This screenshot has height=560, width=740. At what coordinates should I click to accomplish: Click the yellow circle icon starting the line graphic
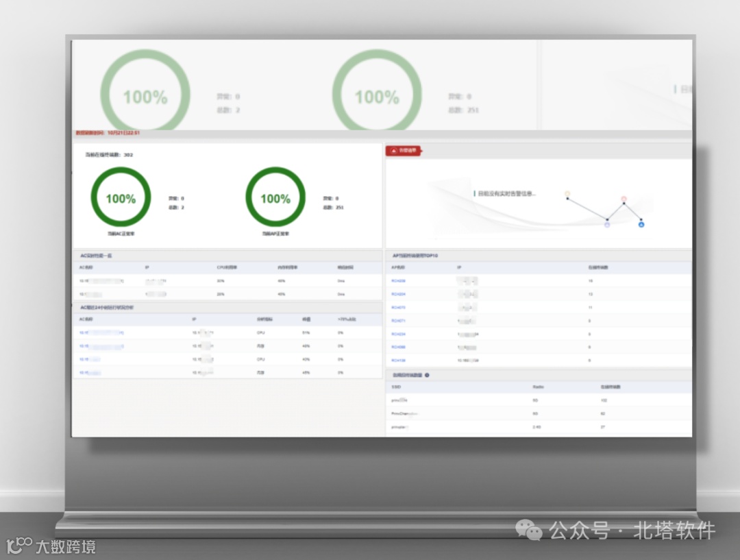[x=567, y=193]
